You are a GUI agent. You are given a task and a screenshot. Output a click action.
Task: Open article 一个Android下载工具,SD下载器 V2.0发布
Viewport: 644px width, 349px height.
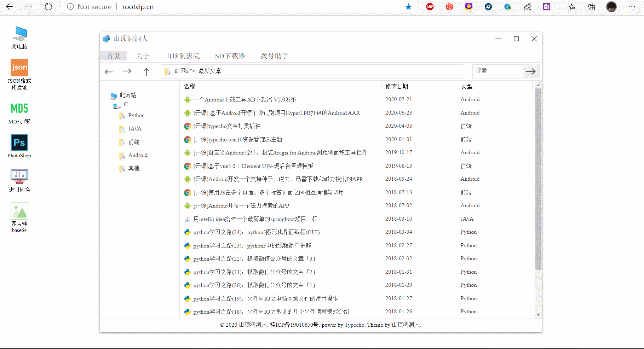245,100
